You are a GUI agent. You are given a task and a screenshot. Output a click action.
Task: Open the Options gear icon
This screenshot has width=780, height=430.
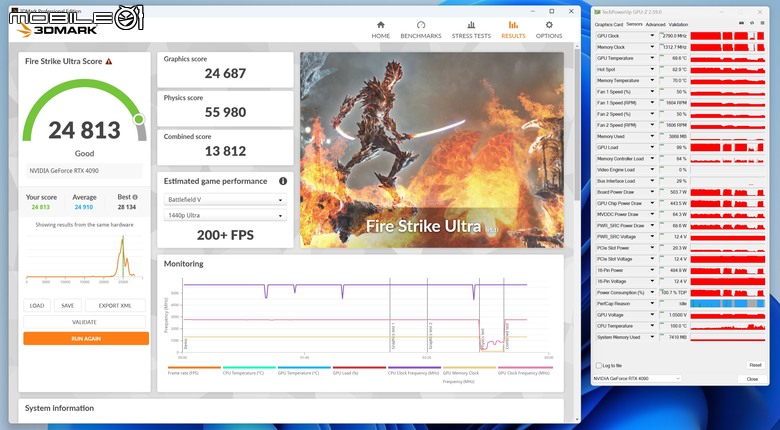pos(549,25)
